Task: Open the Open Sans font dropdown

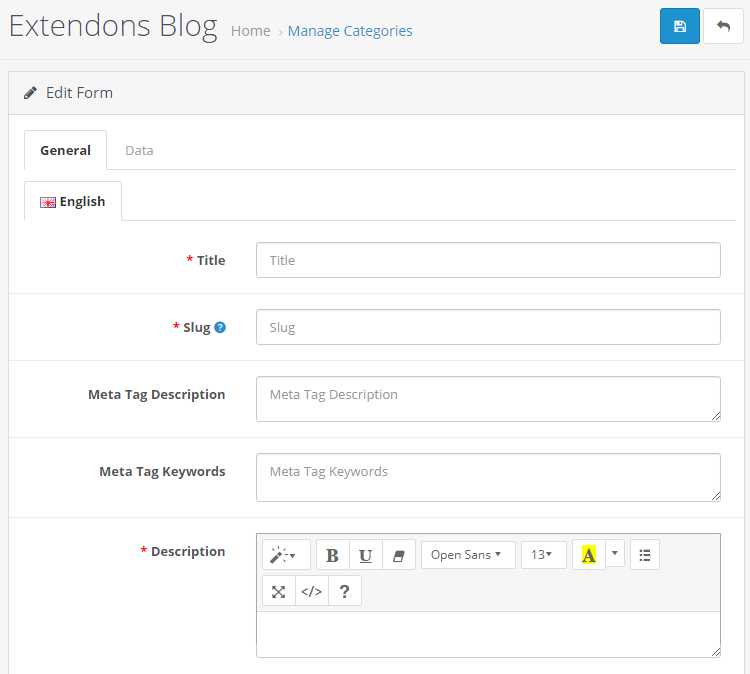Action: [x=468, y=555]
